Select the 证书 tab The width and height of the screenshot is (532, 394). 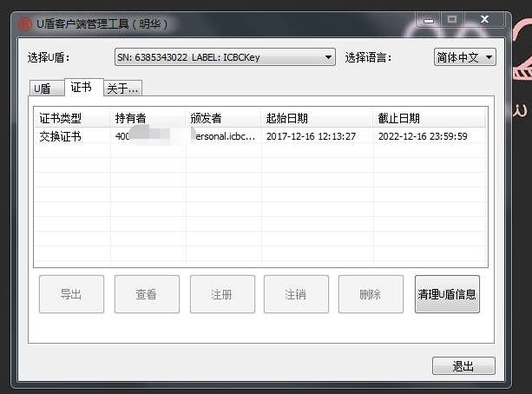[84, 87]
